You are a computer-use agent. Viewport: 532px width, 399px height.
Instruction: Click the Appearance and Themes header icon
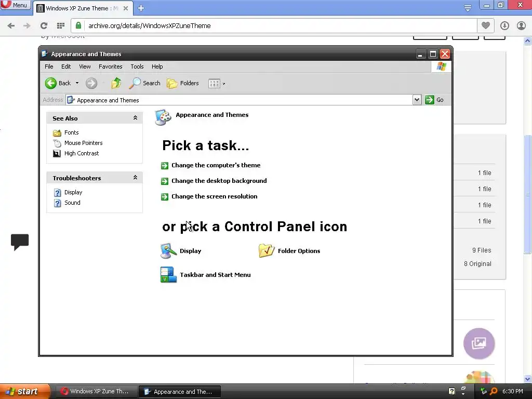coord(163,117)
